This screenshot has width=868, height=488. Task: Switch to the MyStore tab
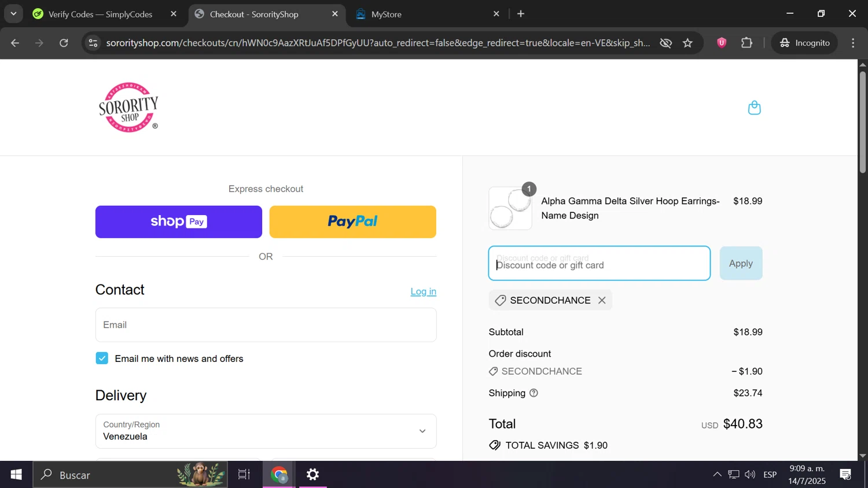(x=428, y=14)
